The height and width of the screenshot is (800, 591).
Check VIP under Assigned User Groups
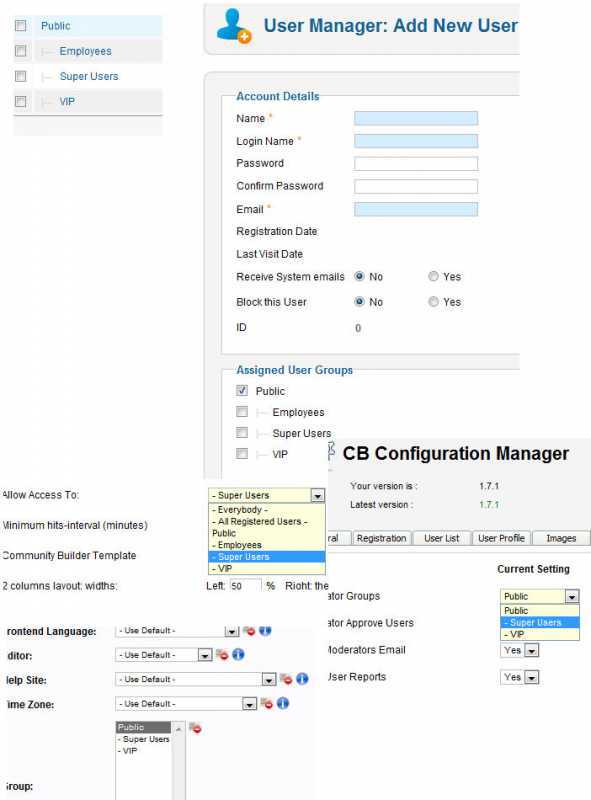tap(242, 454)
